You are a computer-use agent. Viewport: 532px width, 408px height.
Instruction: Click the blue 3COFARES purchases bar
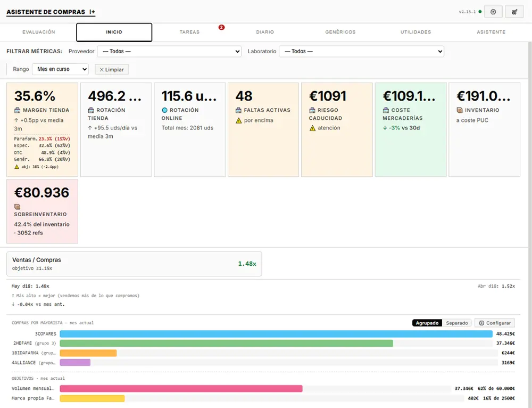[276, 333]
